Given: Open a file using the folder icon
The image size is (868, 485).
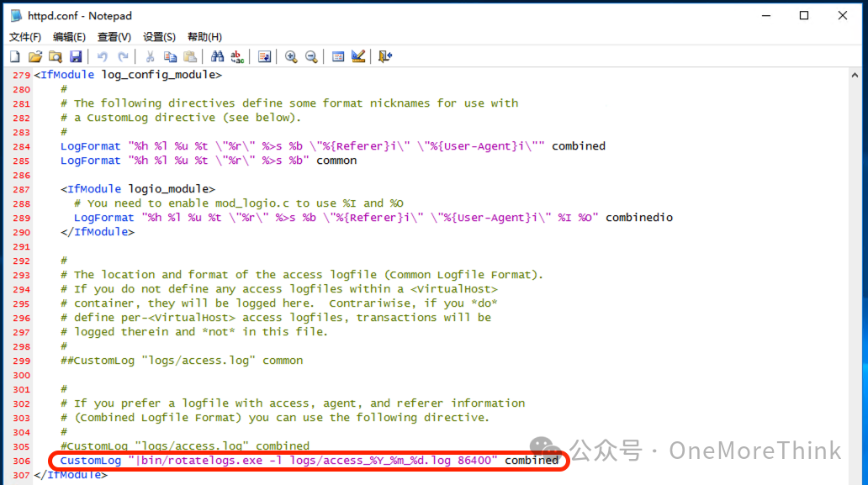Looking at the screenshot, I should click(34, 56).
